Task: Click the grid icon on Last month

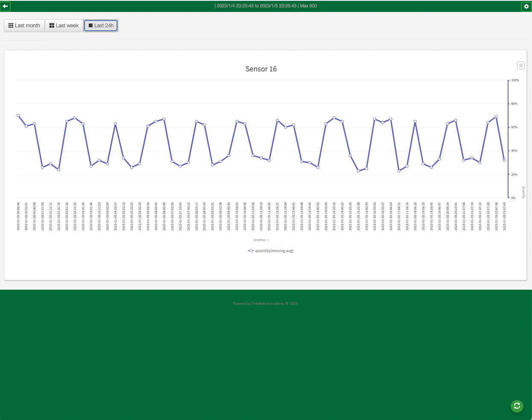Action: (x=11, y=26)
